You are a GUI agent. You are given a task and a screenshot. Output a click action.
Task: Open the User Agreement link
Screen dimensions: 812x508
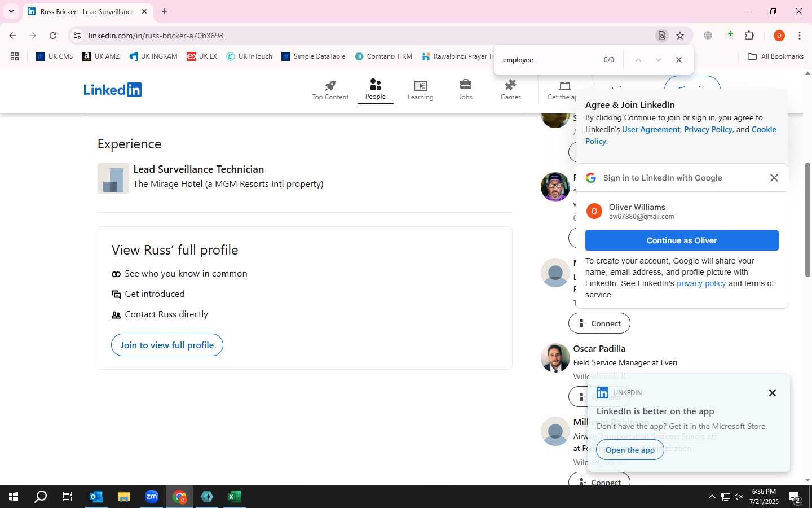(651, 129)
